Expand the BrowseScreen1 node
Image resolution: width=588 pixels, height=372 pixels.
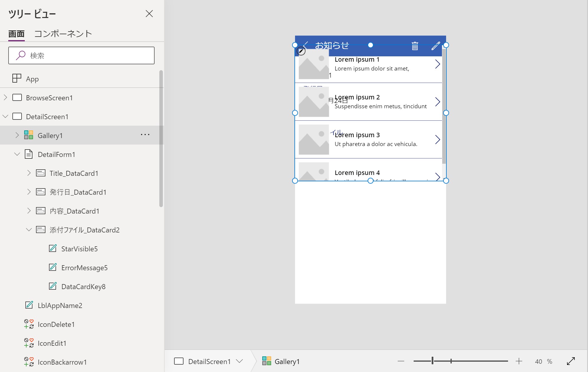(x=5, y=97)
